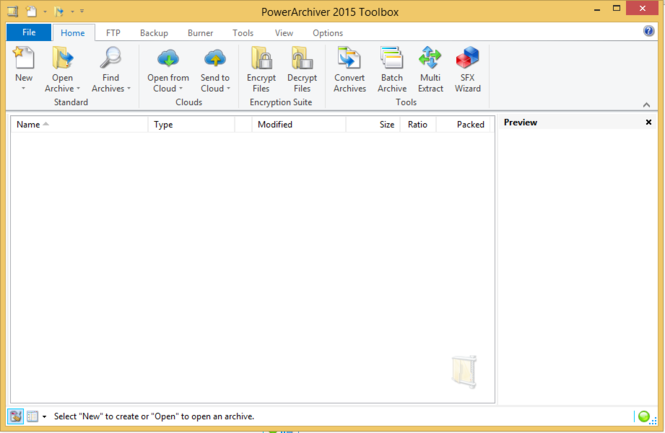Expand the quick access Open dropdown arrow

coord(73,11)
